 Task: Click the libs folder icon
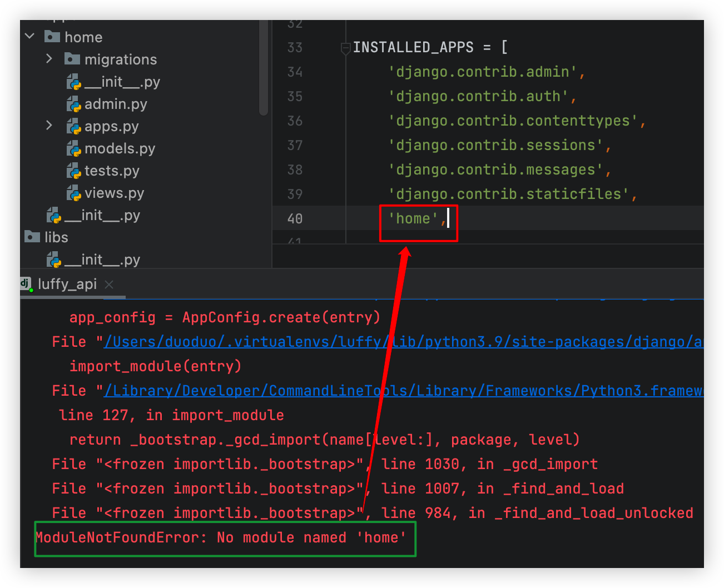pos(32,237)
